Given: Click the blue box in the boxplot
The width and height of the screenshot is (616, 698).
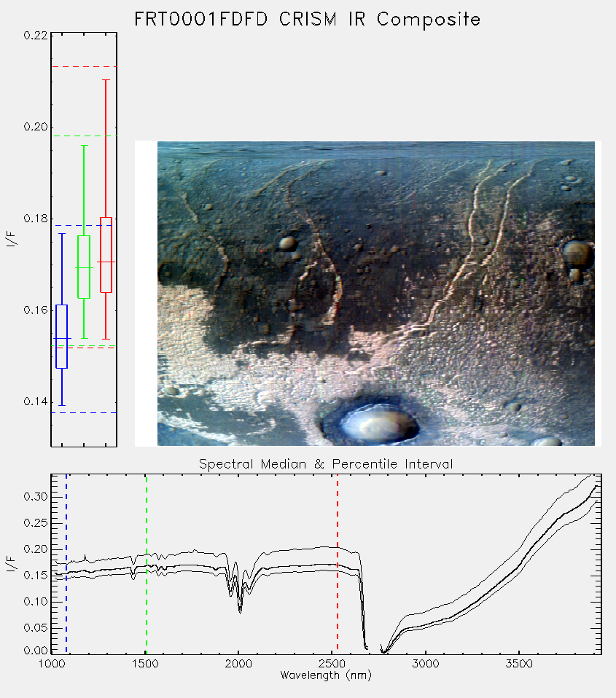Looking at the screenshot, I should pos(61,337).
